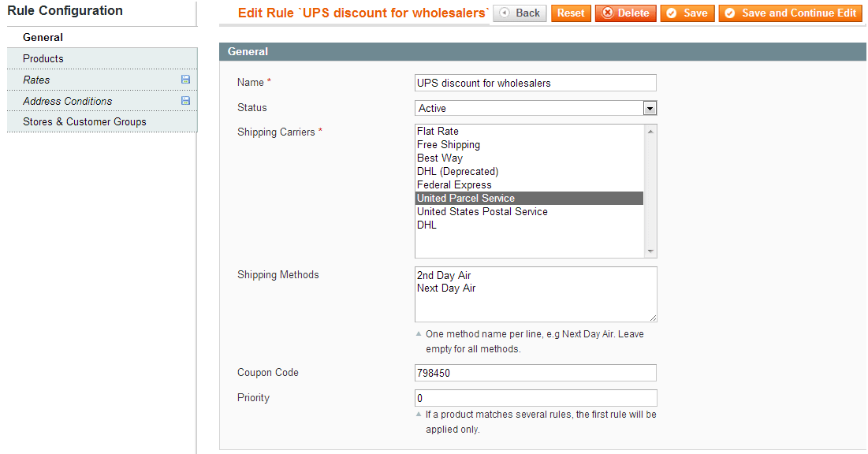868x454 pixels.
Task: Click the down arrow below the carriers scrollbar
Action: click(x=649, y=250)
